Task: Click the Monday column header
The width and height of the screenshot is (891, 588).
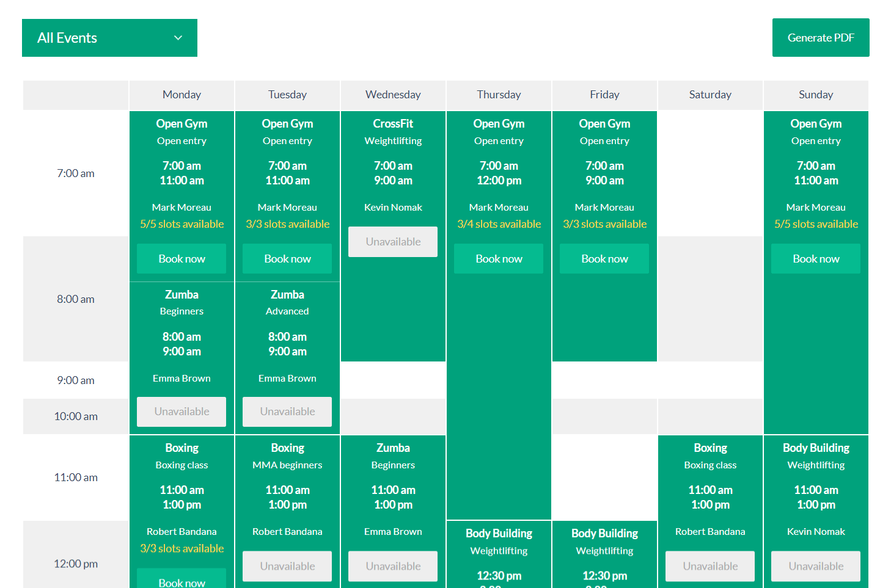Action: click(x=181, y=95)
